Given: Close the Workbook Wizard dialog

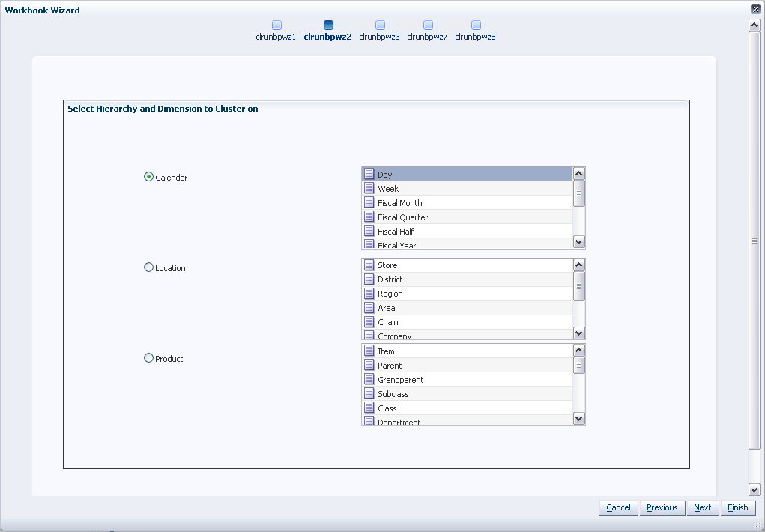Looking at the screenshot, I should tap(755, 9).
